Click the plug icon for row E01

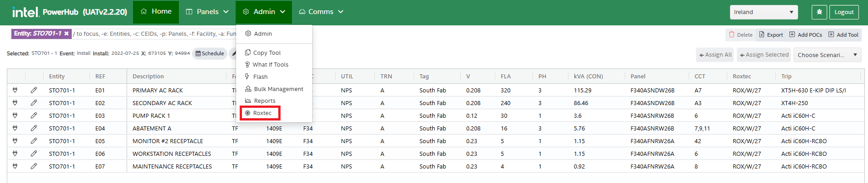pos(15,90)
